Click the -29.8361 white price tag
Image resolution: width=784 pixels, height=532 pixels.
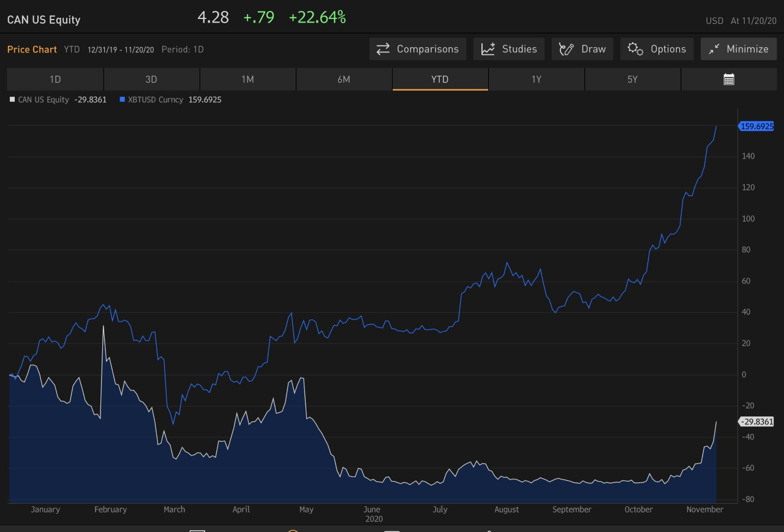tap(756, 422)
